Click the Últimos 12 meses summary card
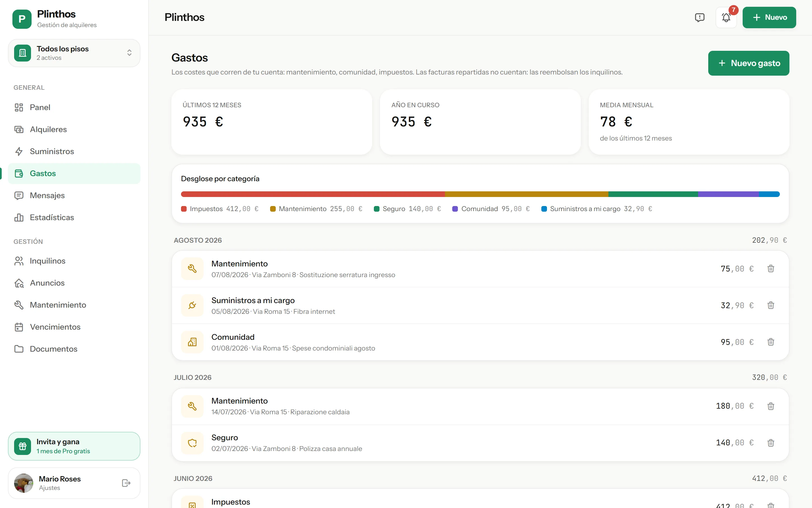Viewport: 812px width, 508px height. coord(272,122)
